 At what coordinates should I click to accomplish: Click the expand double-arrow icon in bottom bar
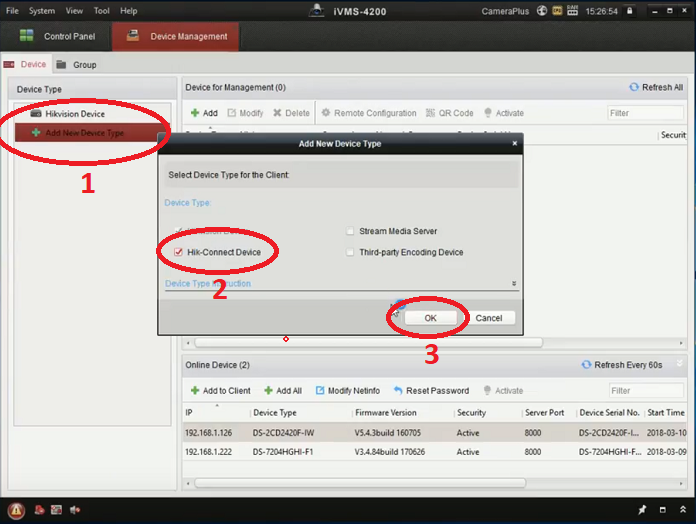tap(683, 510)
